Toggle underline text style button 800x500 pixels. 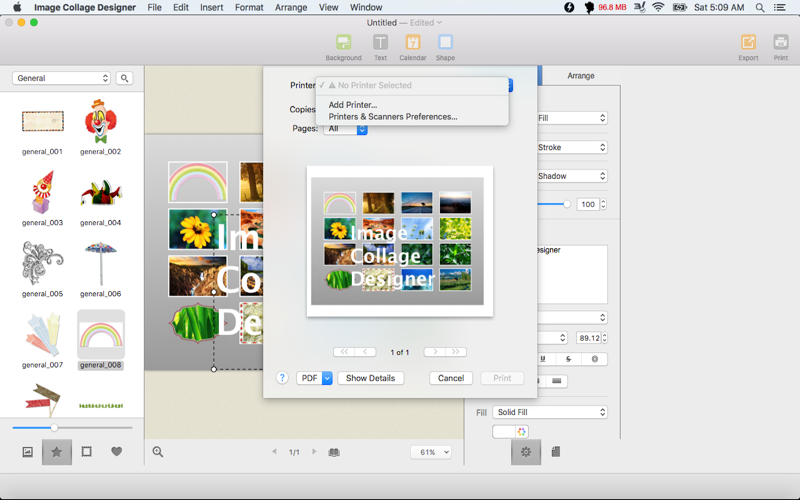(543, 358)
